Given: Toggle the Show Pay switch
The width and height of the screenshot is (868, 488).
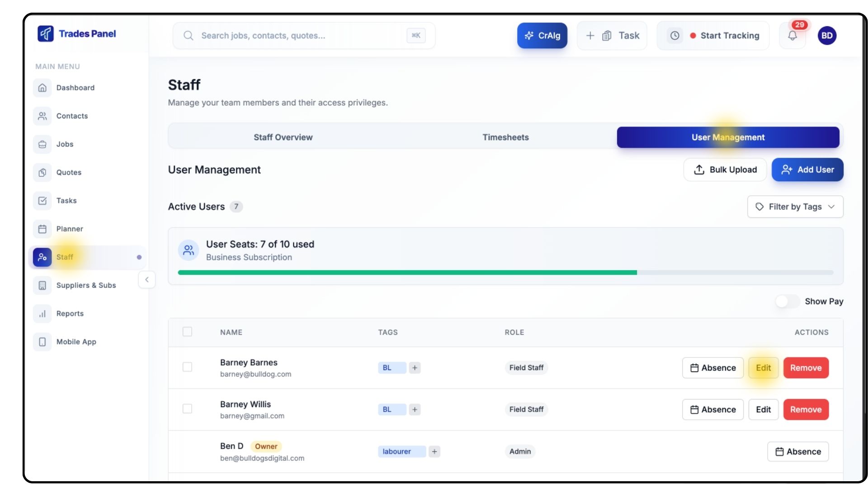Looking at the screenshot, I should (x=787, y=301).
